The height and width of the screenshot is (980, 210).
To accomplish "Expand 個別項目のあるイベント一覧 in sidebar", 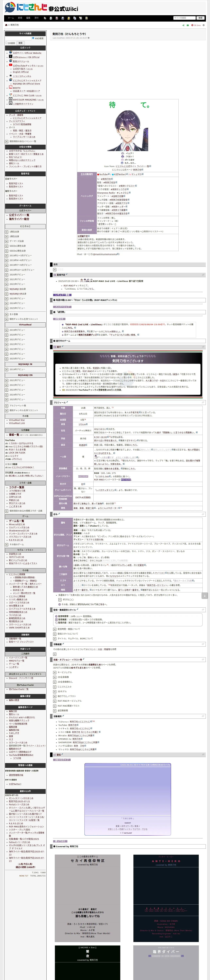I will 7,141.
